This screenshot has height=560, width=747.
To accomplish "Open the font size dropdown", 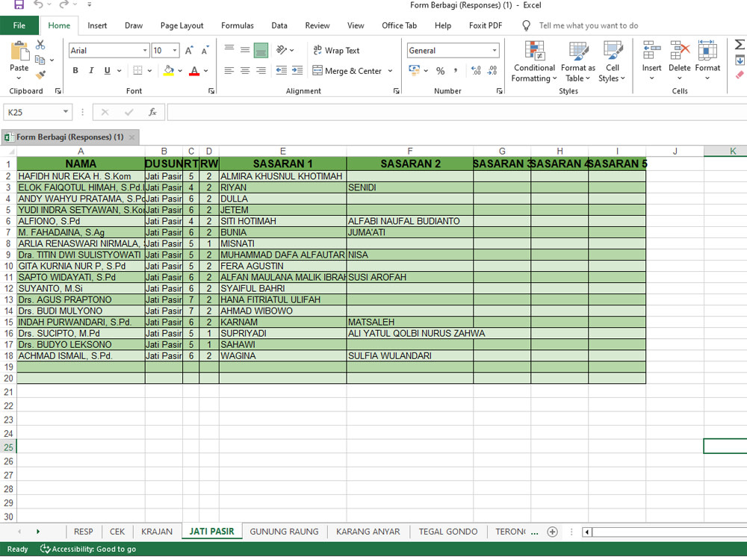I will point(175,51).
